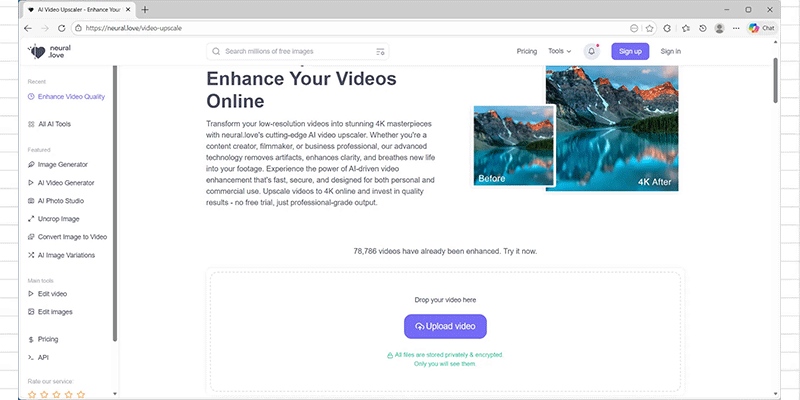The image size is (800, 400).
Task: Click the search filter options icon
Action: (380, 51)
